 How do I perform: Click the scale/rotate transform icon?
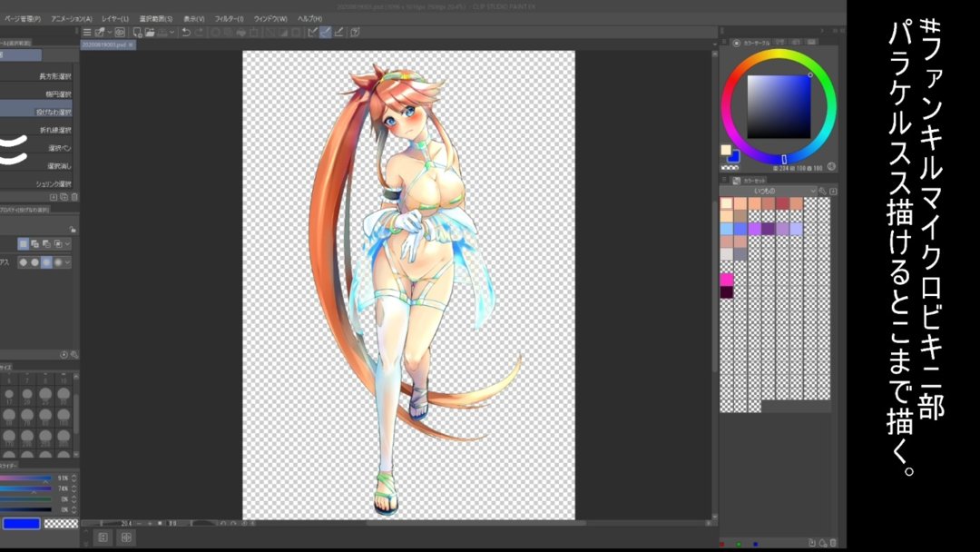pos(253,32)
